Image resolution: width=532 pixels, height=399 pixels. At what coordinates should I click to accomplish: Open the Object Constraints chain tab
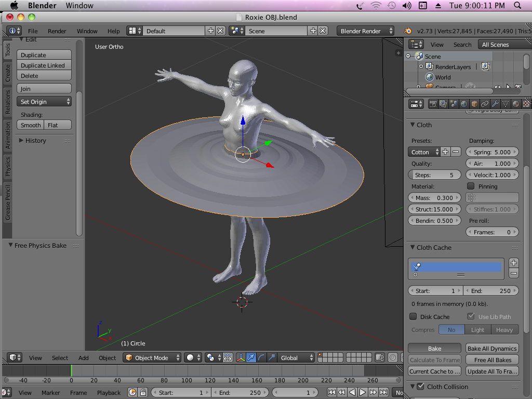click(485, 104)
